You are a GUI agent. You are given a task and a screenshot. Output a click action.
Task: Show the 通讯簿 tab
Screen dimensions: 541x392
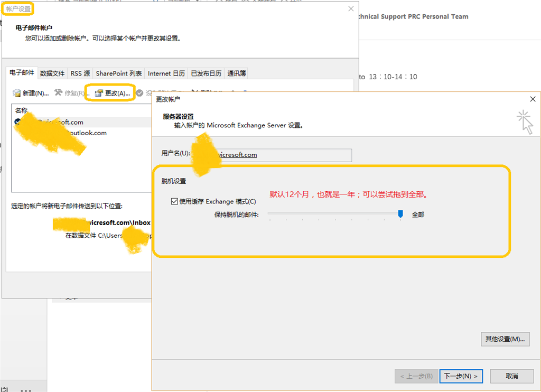tap(236, 73)
